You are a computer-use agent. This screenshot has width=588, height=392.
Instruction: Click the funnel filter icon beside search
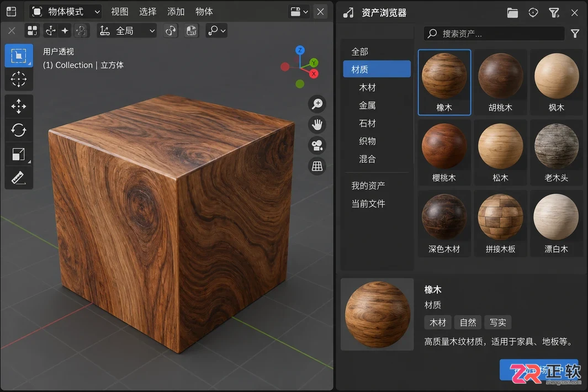point(575,34)
